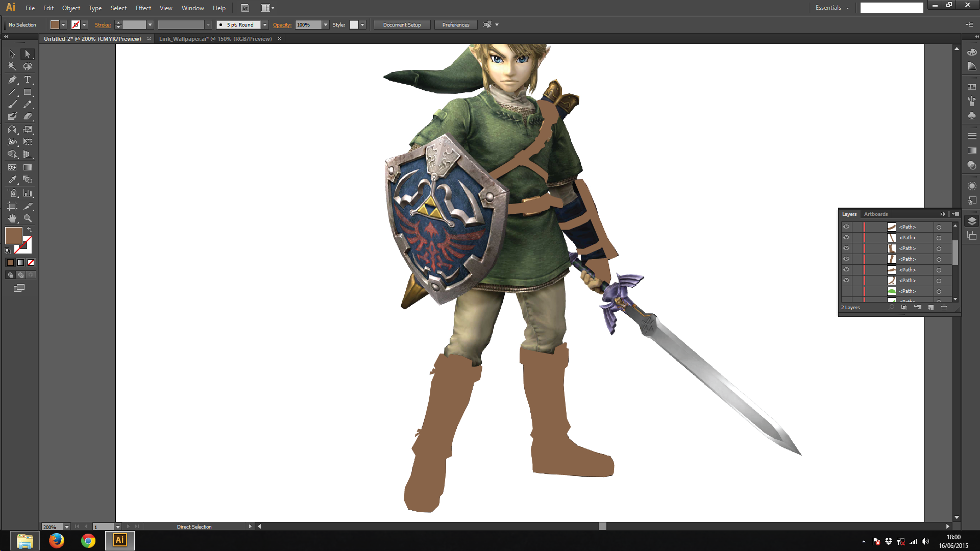Select the Lasso tool

click(x=28, y=66)
